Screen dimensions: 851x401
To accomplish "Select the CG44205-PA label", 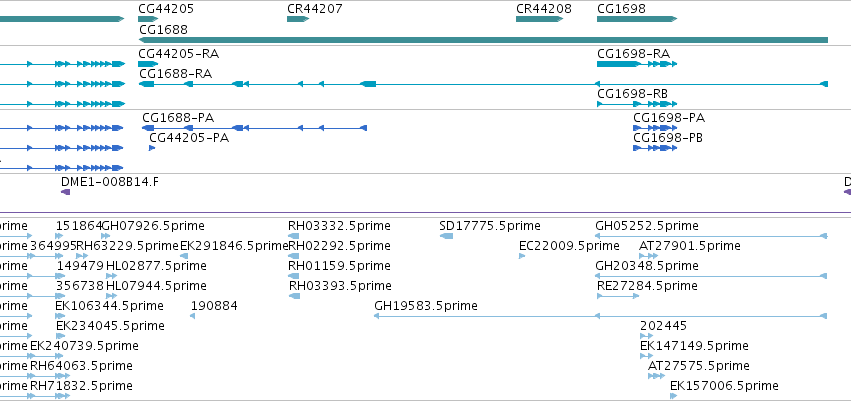I will pyautogui.click(x=189, y=138).
